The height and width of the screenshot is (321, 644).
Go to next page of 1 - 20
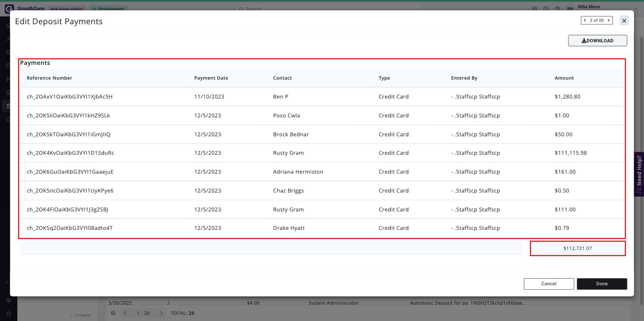161,313
